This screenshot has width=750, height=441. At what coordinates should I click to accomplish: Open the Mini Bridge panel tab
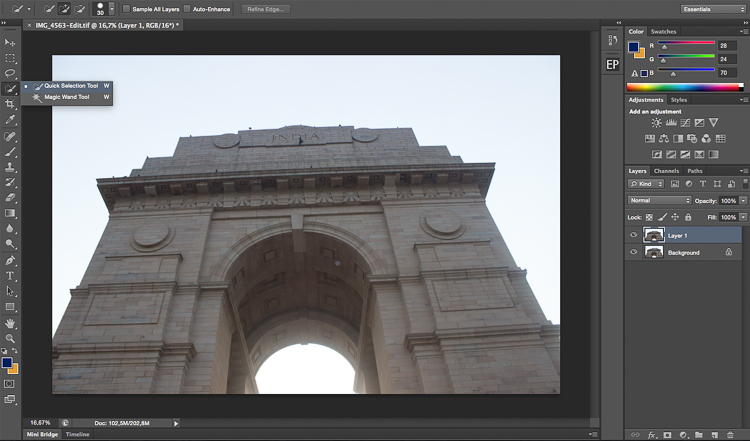pyautogui.click(x=42, y=434)
